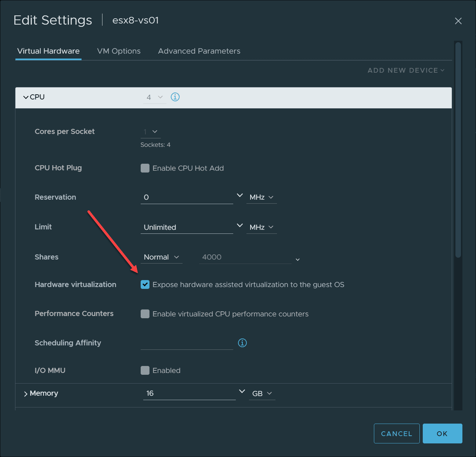
Task: Toggle the I/O MMU Enabled checkbox
Action: tap(145, 370)
